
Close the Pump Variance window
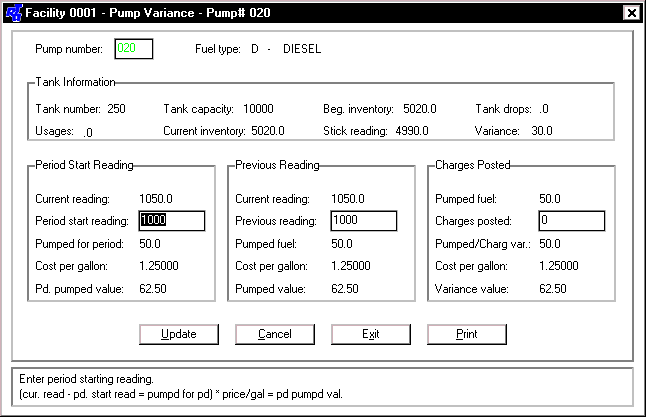(x=630, y=13)
